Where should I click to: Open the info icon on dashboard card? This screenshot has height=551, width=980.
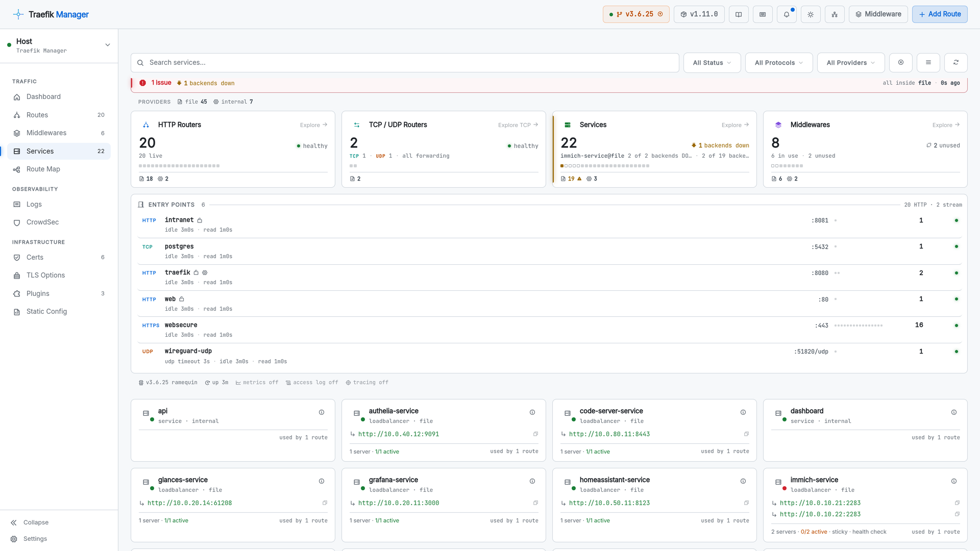tap(954, 412)
